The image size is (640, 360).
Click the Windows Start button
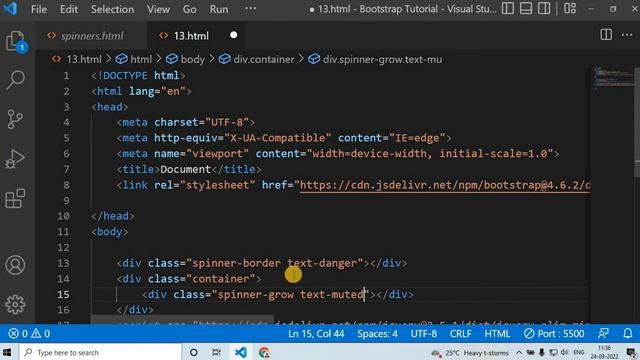tap(7, 352)
